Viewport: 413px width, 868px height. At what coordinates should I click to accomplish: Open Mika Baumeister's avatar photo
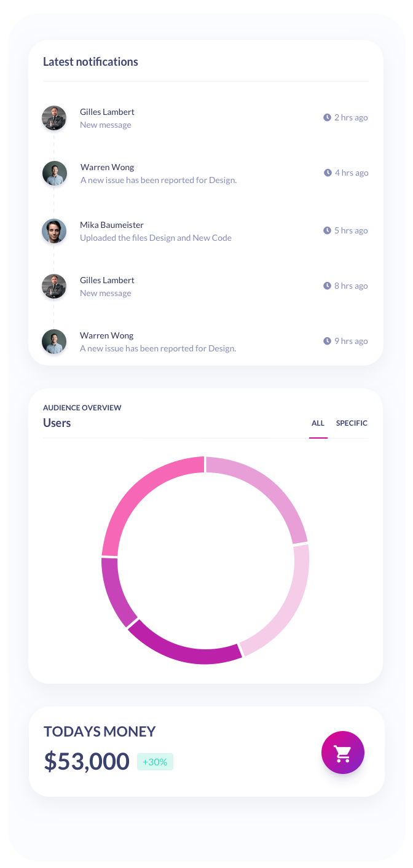tap(54, 231)
